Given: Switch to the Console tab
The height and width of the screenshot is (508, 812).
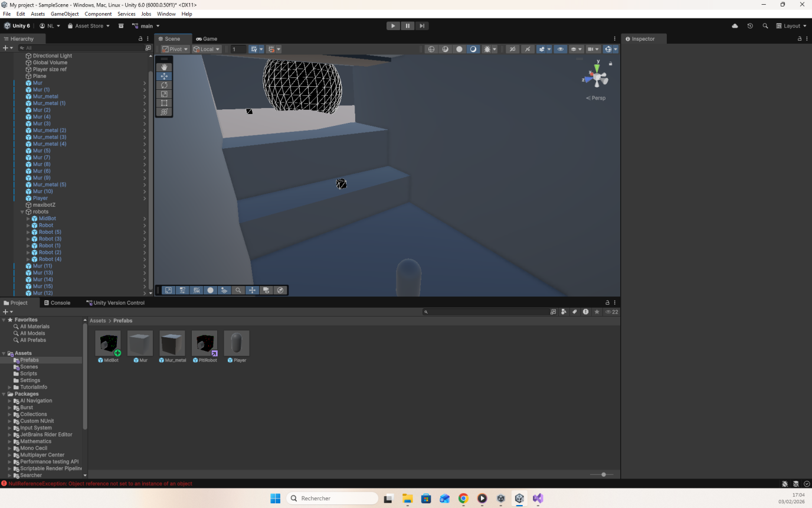Looking at the screenshot, I should click(57, 303).
